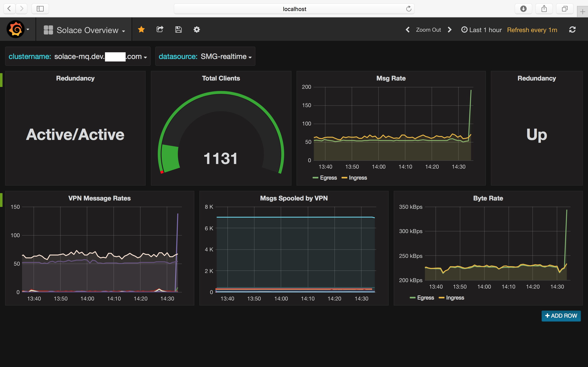
Task: Open the Total Clients panel title menu
Action: (x=221, y=78)
